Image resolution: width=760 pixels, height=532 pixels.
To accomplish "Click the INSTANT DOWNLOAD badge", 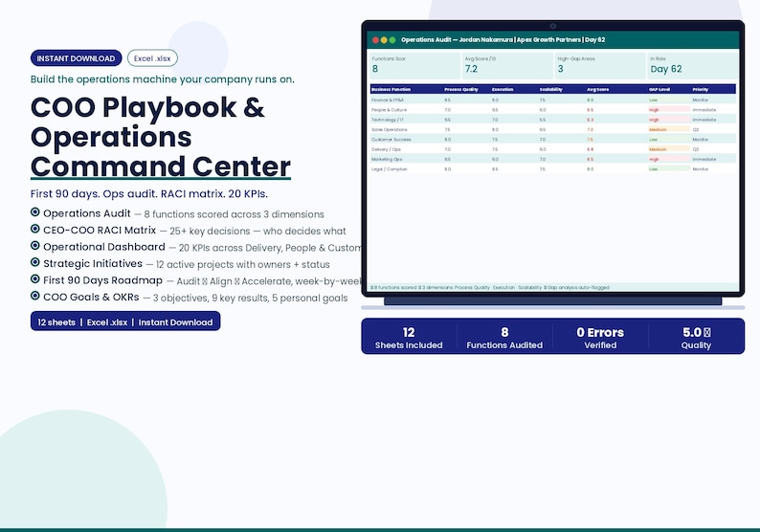I will coord(77,58).
